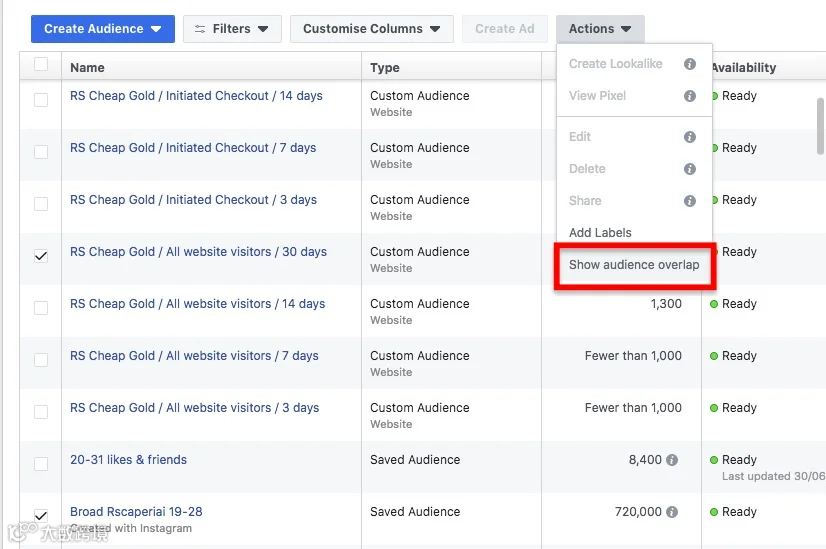Check Initiated Checkout 14 days row checkbox

(41, 100)
